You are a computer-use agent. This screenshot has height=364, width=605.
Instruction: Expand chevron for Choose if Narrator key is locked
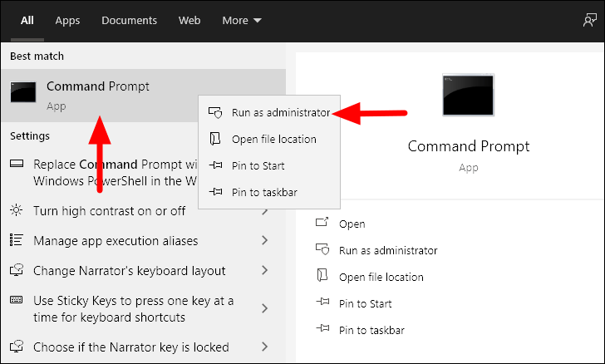click(x=264, y=347)
